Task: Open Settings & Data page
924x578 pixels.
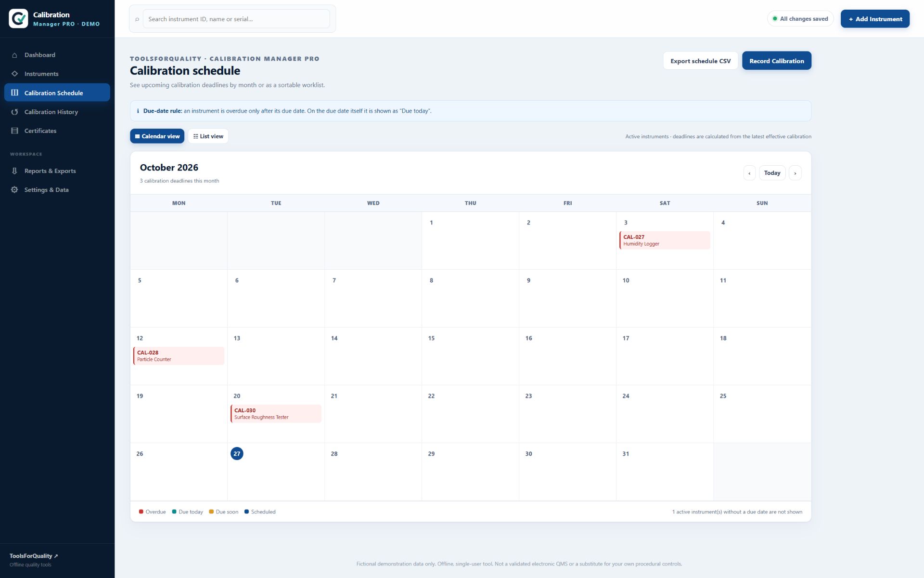Action: 57,190
